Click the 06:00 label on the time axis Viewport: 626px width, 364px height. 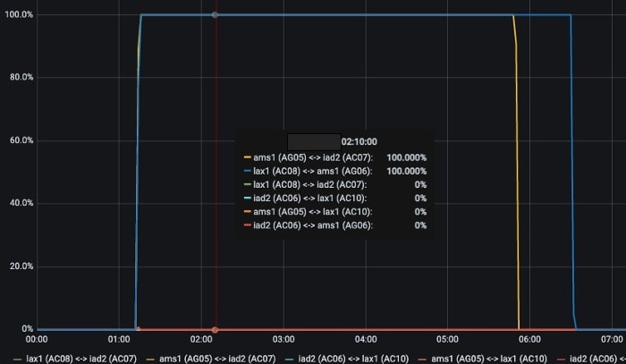point(529,340)
